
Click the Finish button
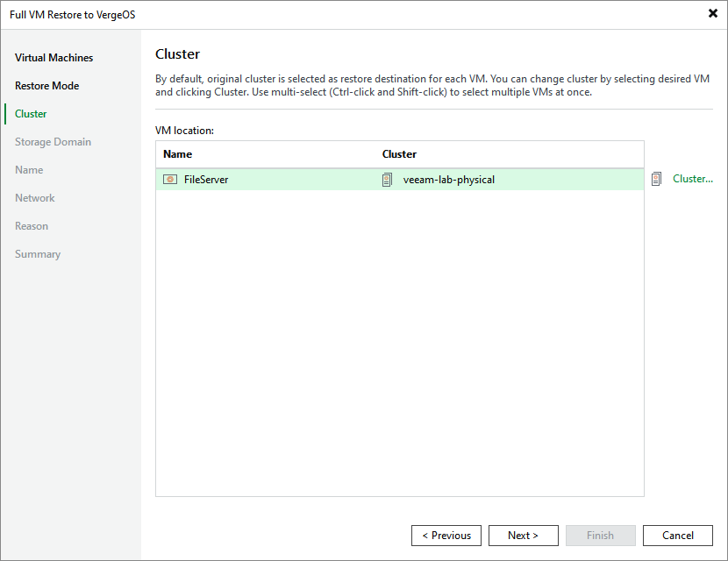[x=600, y=536]
